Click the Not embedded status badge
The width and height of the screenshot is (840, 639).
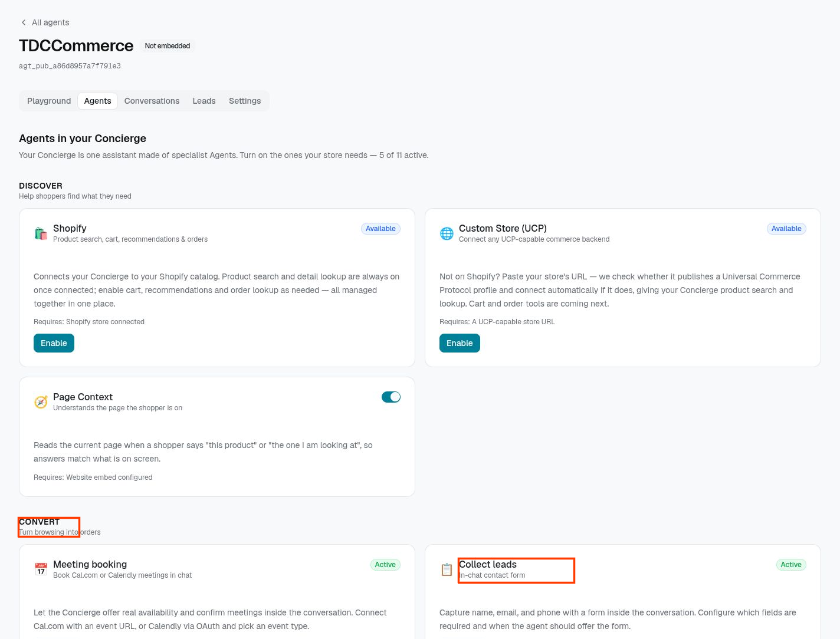[x=168, y=46]
